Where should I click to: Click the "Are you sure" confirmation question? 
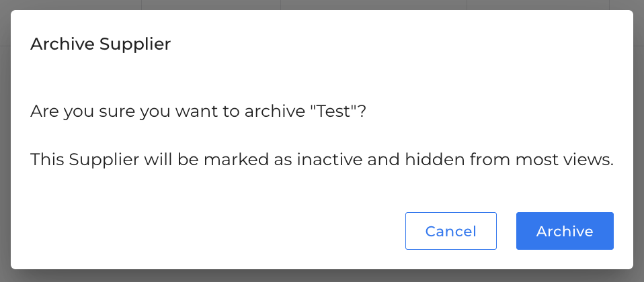[x=198, y=111]
